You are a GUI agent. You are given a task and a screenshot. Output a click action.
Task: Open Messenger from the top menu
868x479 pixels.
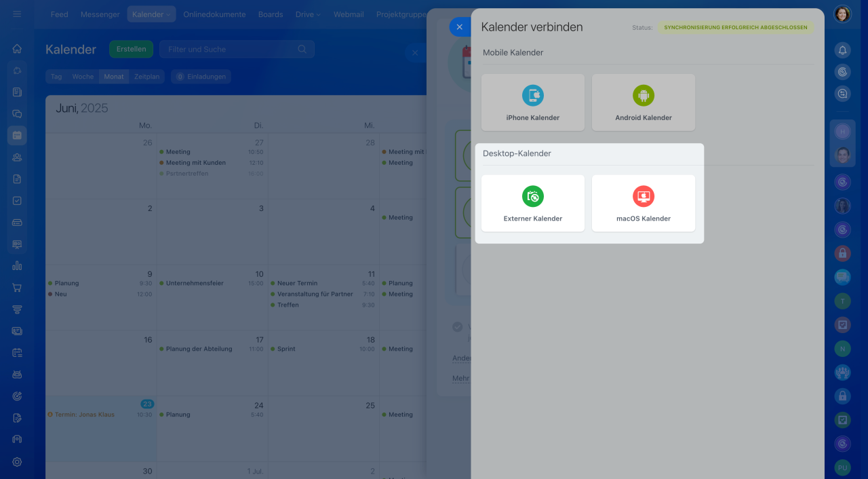pos(100,14)
